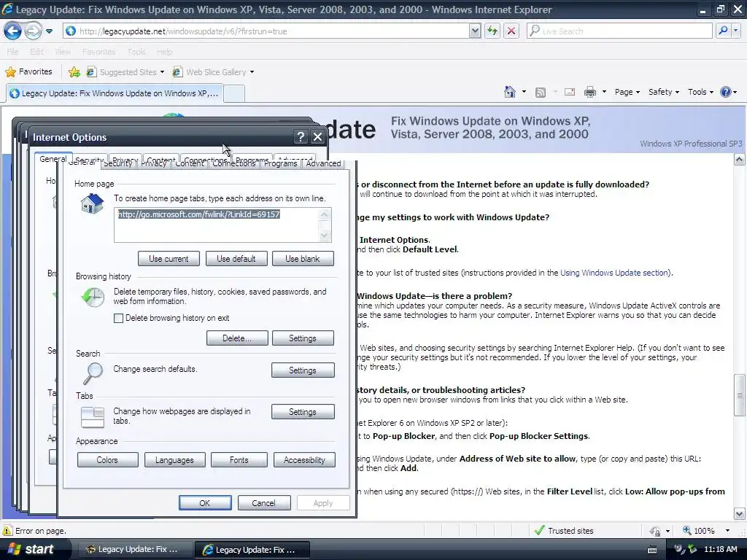The width and height of the screenshot is (747, 560).
Task: Click the Accessibility button
Action: pyautogui.click(x=304, y=460)
